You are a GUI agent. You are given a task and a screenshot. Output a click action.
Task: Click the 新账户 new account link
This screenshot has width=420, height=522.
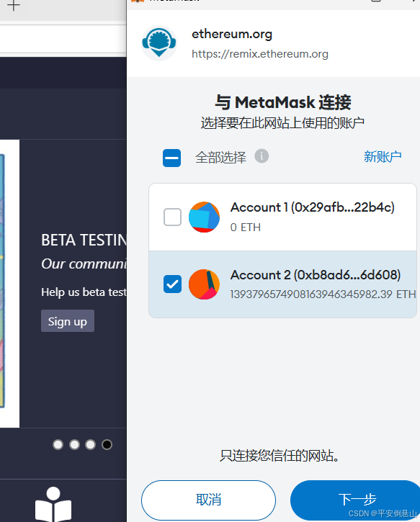pos(383,156)
